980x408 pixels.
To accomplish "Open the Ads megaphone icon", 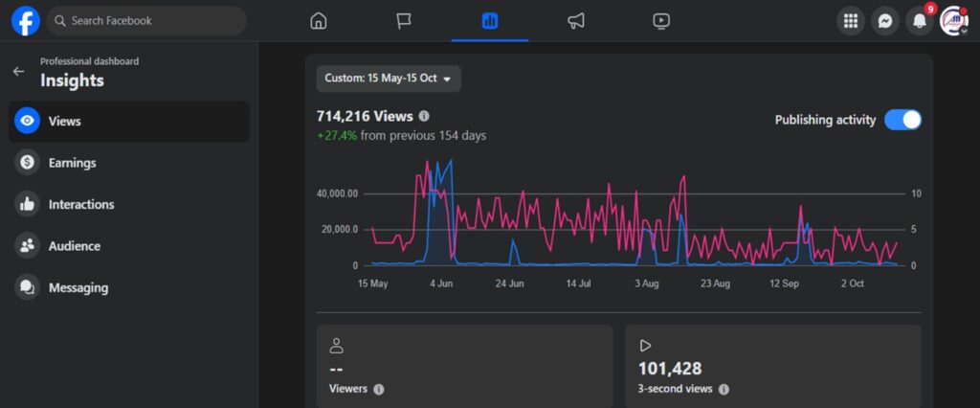I will 575,21.
